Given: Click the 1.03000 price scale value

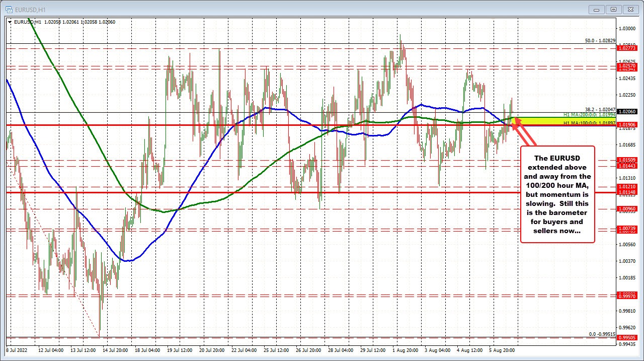Looking at the screenshot, I should click(627, 29).
